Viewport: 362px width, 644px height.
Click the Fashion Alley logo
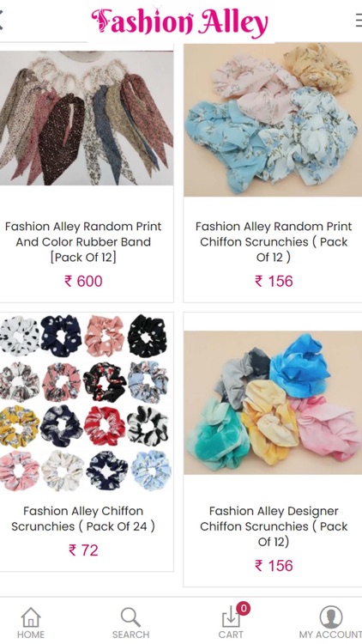click(180, 21)
